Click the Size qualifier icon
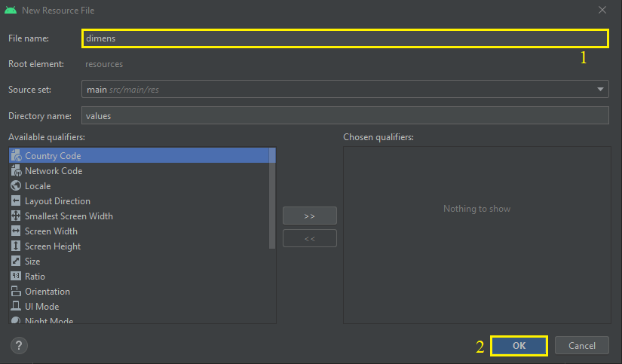The width and height of the screenshot is (622, 364). click(16, 261)
